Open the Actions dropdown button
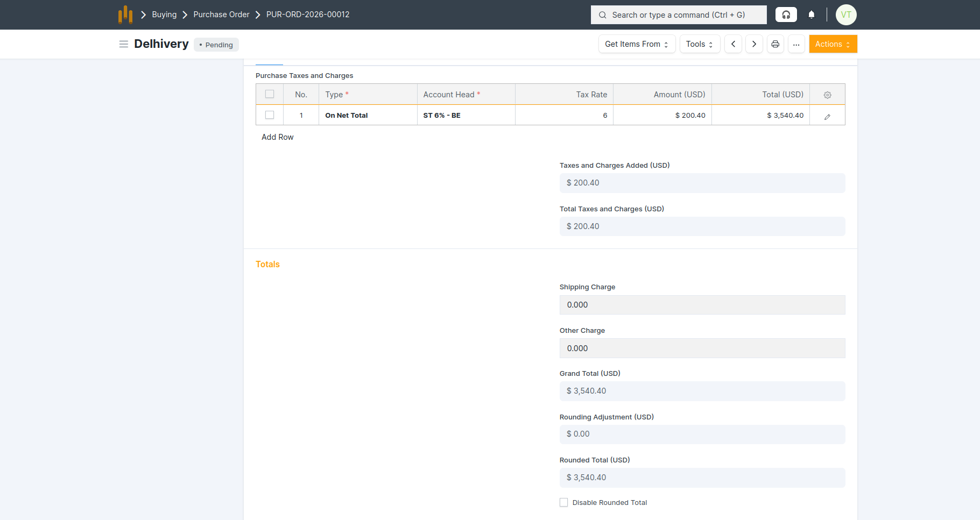980x520 pixels. tap(833, 44)
